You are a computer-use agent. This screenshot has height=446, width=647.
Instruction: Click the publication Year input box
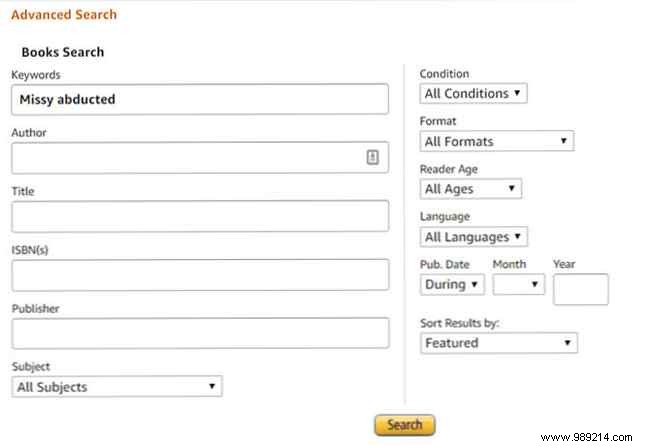[x=580, y=289]
